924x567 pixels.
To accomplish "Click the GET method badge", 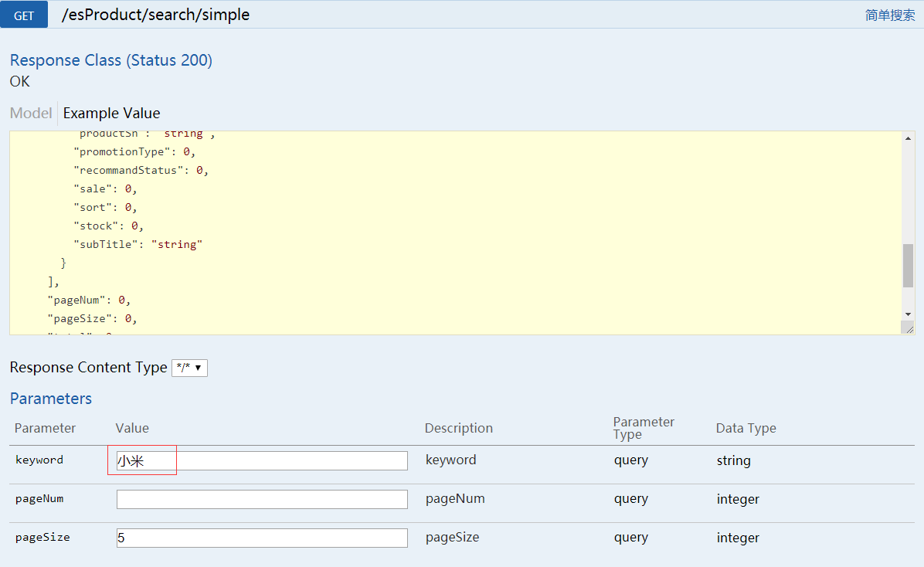I will (x=24, y=15).
